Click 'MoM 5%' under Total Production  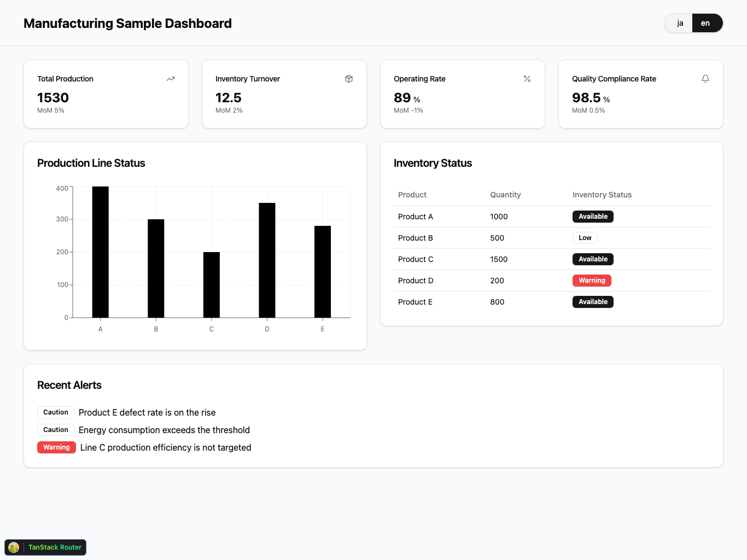tap(51, 110)
